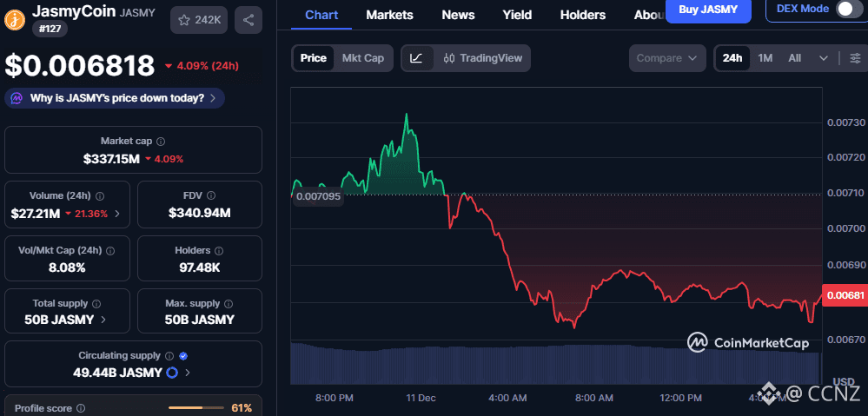The height and width of the screenshot is (416, 868).
Task: Open the Chart tab
Action: [321, 15]
